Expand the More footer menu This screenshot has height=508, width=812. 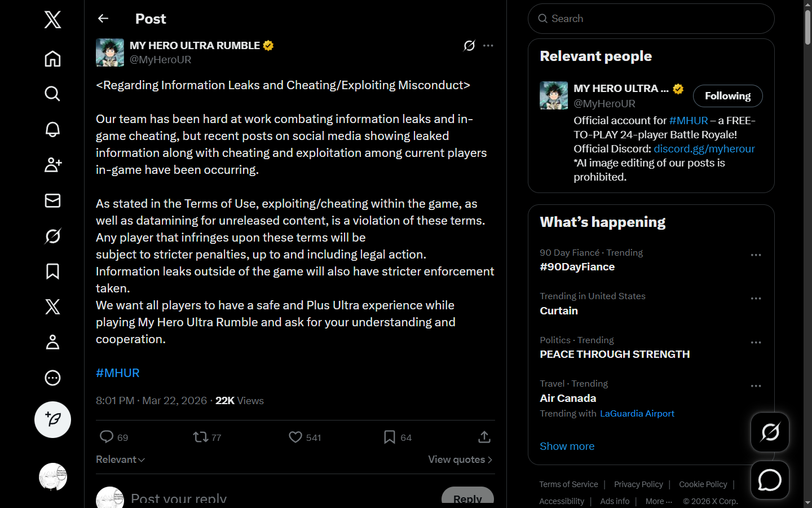coord(659,501)
